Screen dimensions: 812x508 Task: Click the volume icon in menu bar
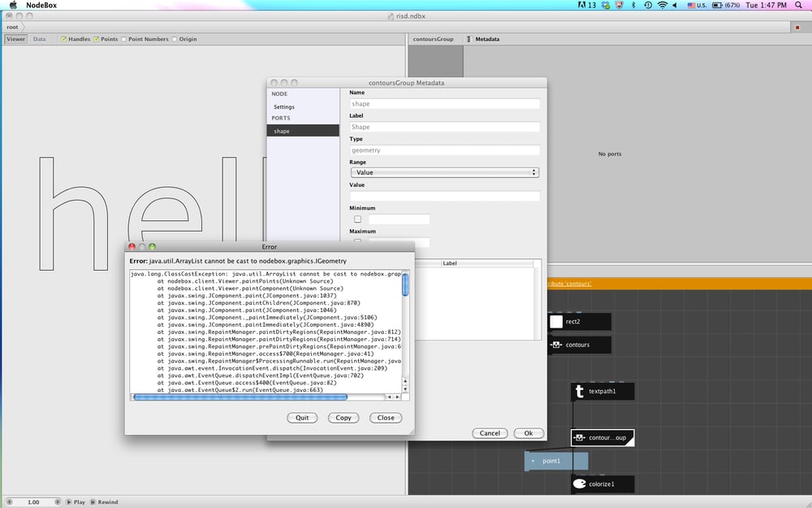tap(675, 5)
